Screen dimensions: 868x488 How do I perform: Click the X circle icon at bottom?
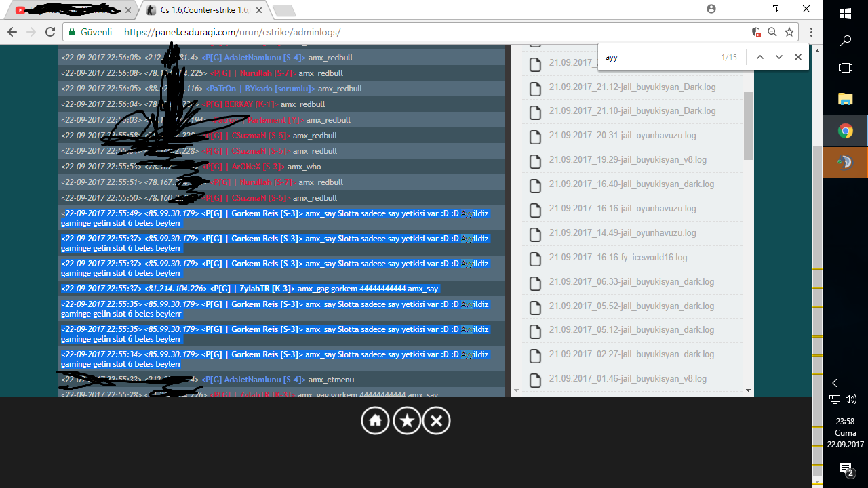[x=437, y=421]
